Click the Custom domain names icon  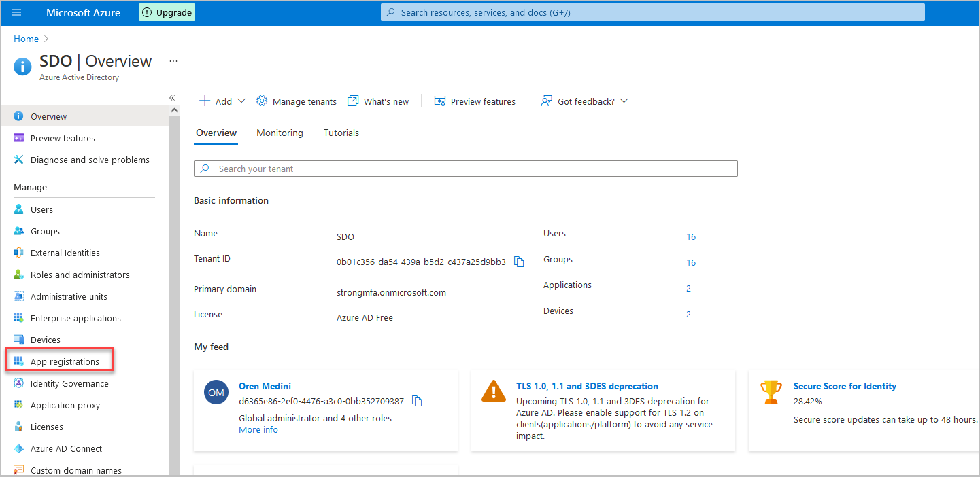pyautogui.click(x=18, y=470)
